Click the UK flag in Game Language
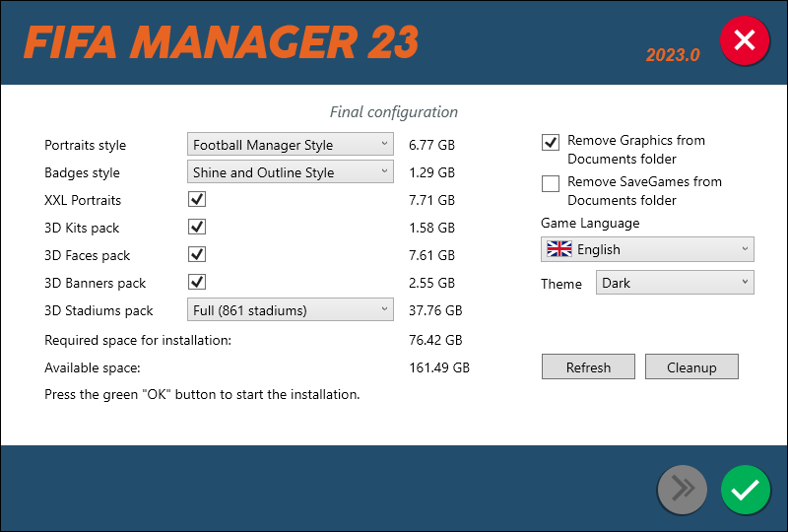This screenshot has height=532, width=788. (x=558, y=249)
